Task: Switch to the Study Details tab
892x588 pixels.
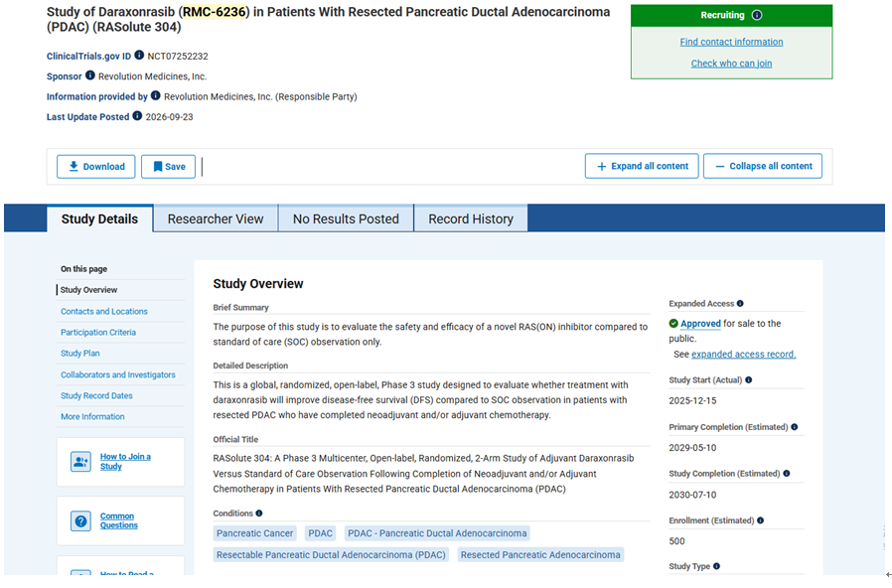Action: click(x=99, y=219)
